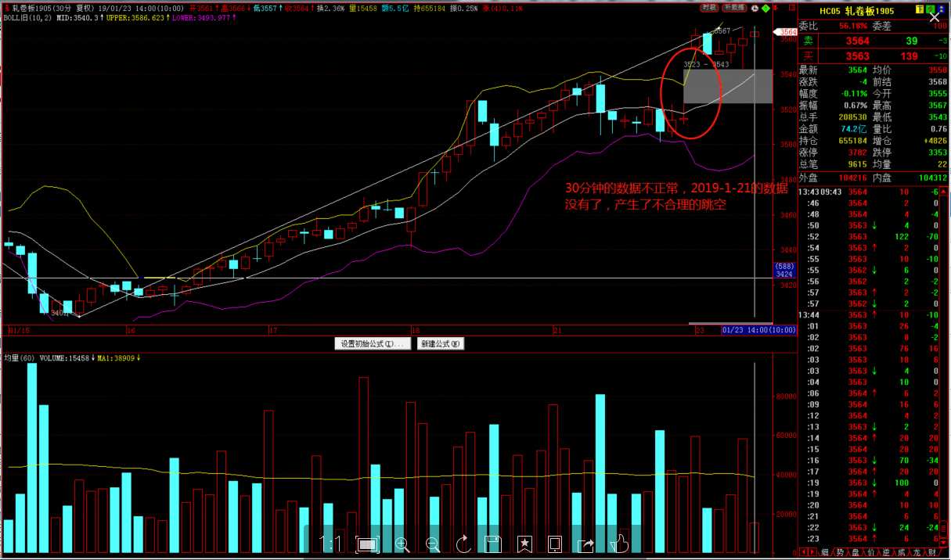Click the green diamond icon above the chart
Screen dimensions: 951x560
765,8
